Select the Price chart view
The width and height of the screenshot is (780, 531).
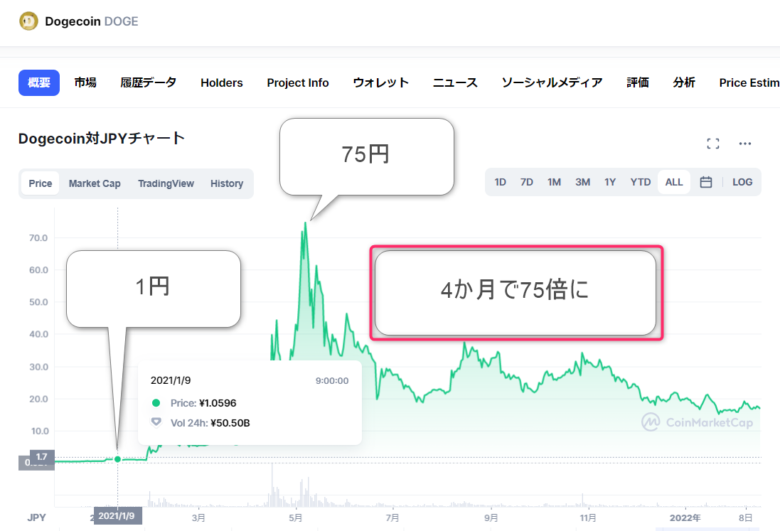click(40, 184)
